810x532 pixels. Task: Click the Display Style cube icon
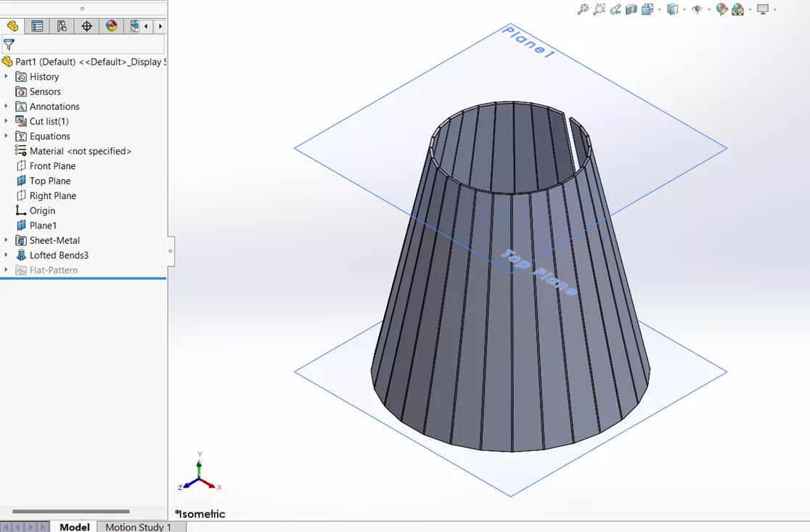point(672,9)
